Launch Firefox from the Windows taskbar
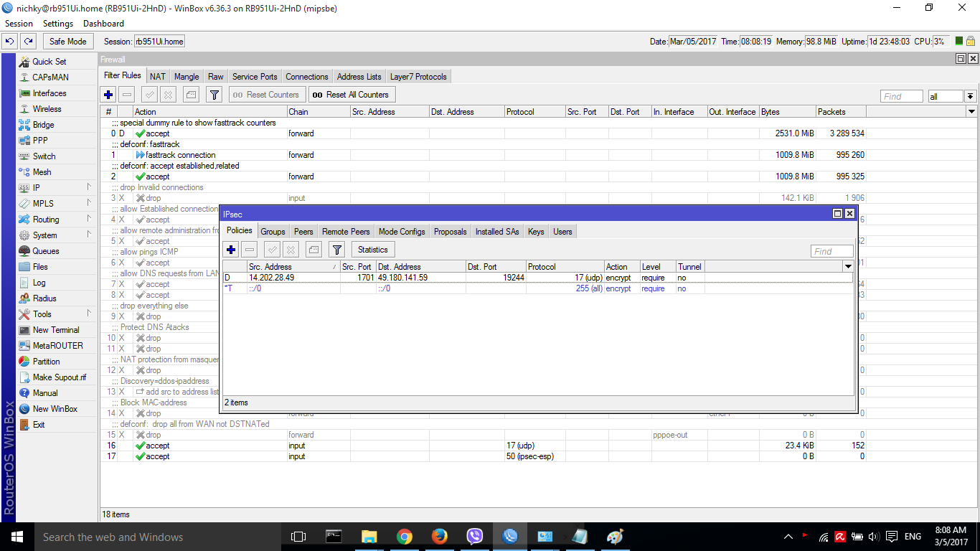980x551 pixels. coord(439,537)
